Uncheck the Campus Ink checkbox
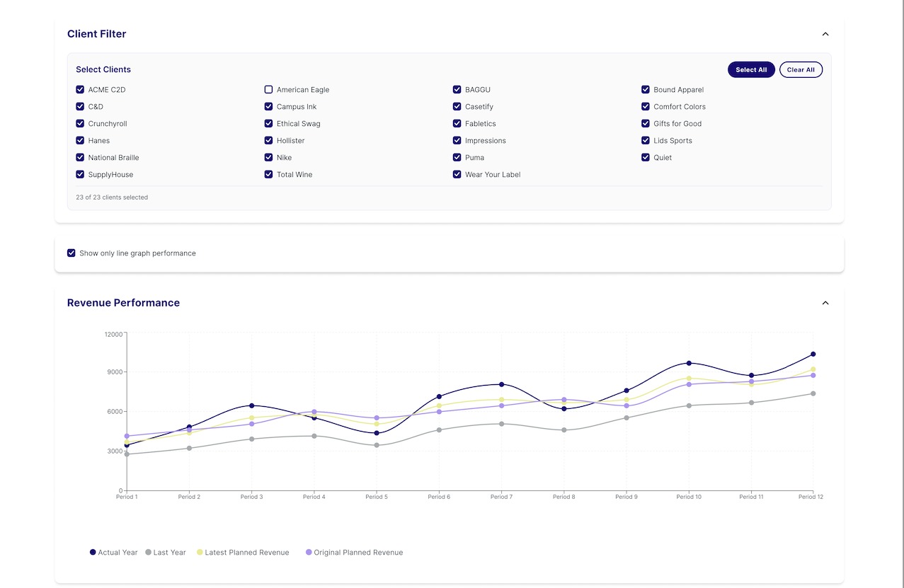This screenshot has height=588, width=904. 268,107
